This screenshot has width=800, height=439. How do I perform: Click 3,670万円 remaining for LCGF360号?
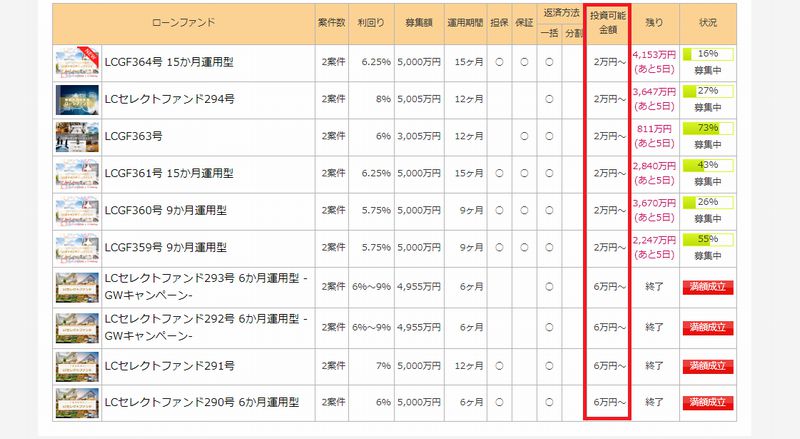click(655, 203)
